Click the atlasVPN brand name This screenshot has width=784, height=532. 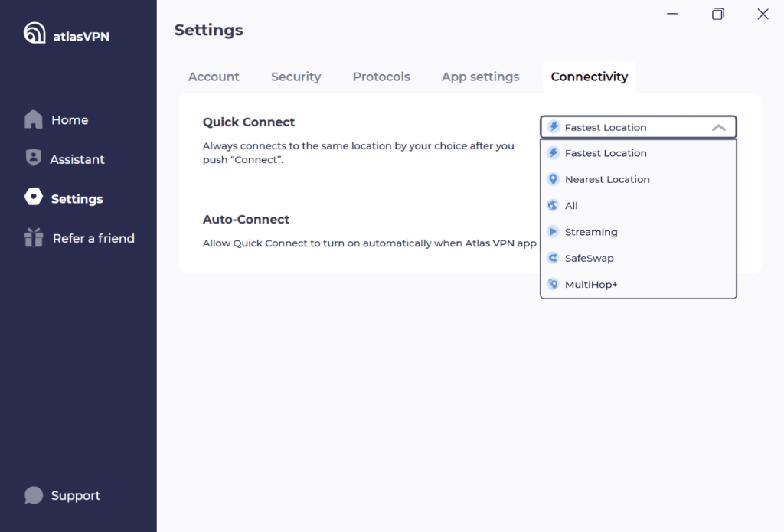[x=81, y=36]
